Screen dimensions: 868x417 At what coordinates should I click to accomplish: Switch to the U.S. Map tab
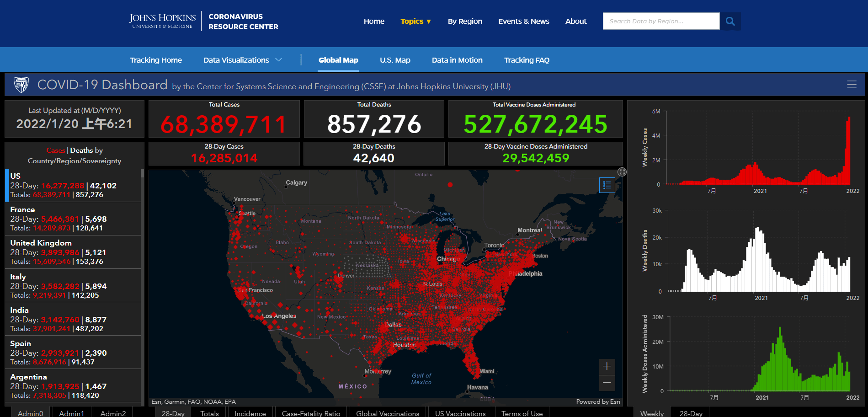395,60
